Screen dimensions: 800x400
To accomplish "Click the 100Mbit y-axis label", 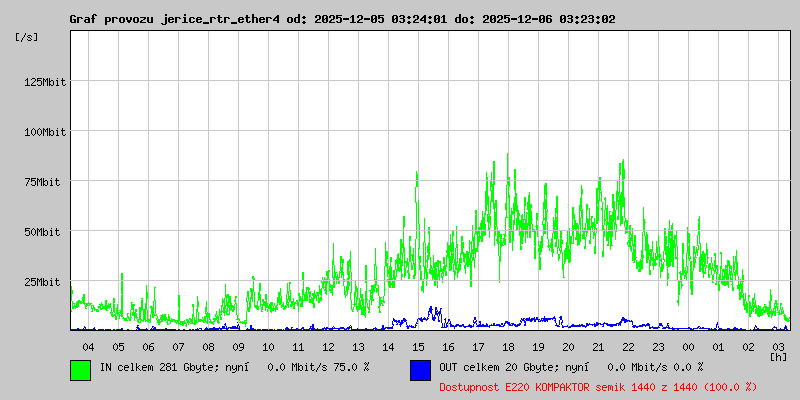I will (43, 132).
